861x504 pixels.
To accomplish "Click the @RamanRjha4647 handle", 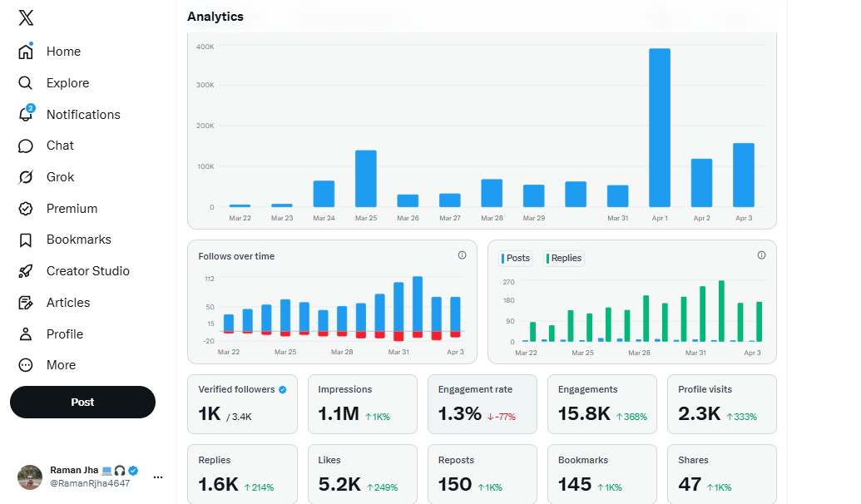I will tap(90, 484).
